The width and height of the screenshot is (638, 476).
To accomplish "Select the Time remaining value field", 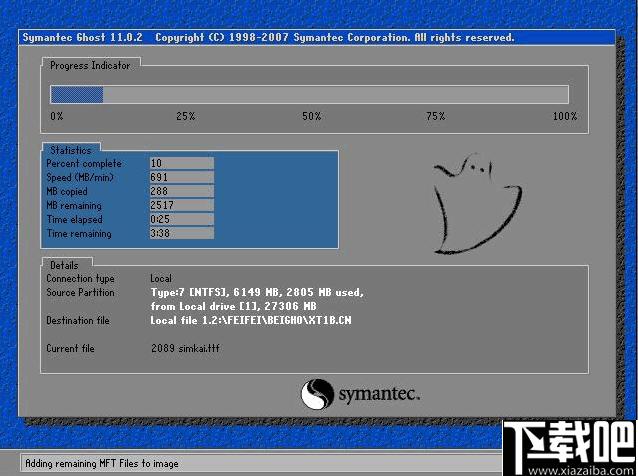I will click(x=181, y=233).
